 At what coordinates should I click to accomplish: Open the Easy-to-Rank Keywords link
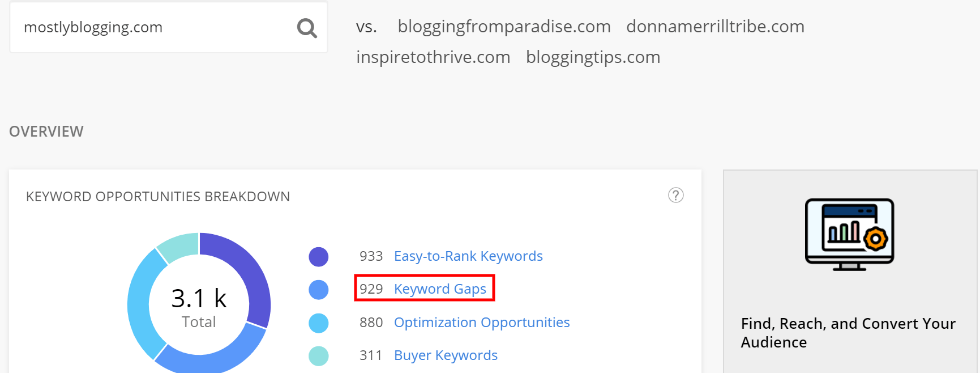(468, 256)
